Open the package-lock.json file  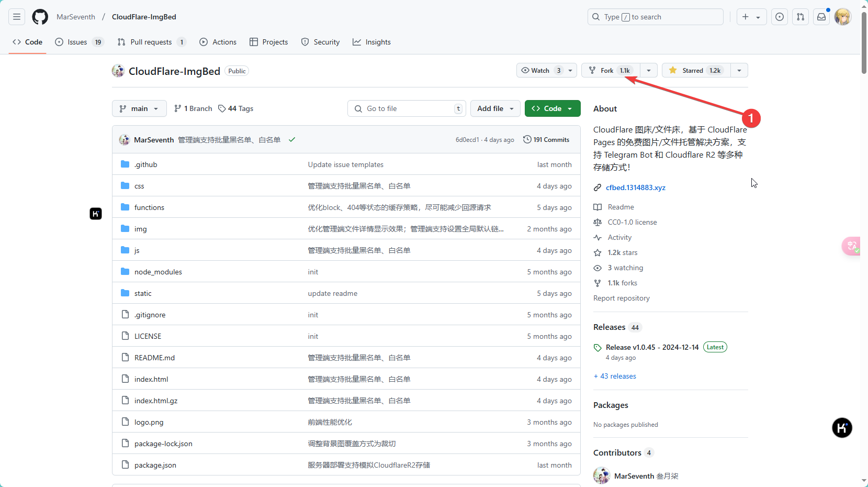tap(163, 444)
